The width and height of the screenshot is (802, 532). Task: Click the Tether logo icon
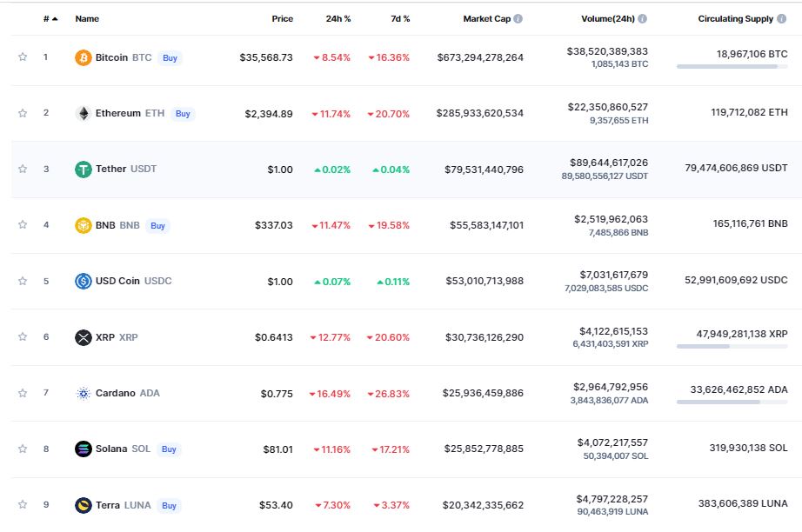(x=84, y=170)
